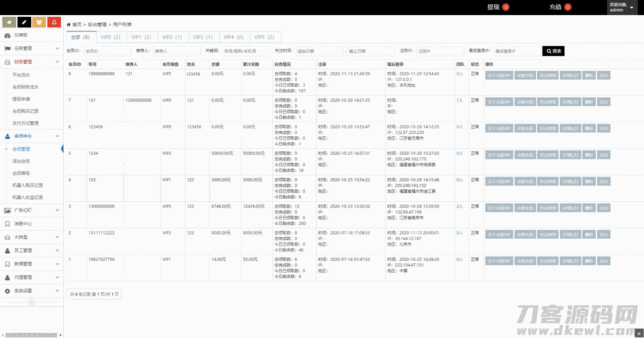
Task: Switch to the VIP0 (2) tab
Action: click(111, 37)
